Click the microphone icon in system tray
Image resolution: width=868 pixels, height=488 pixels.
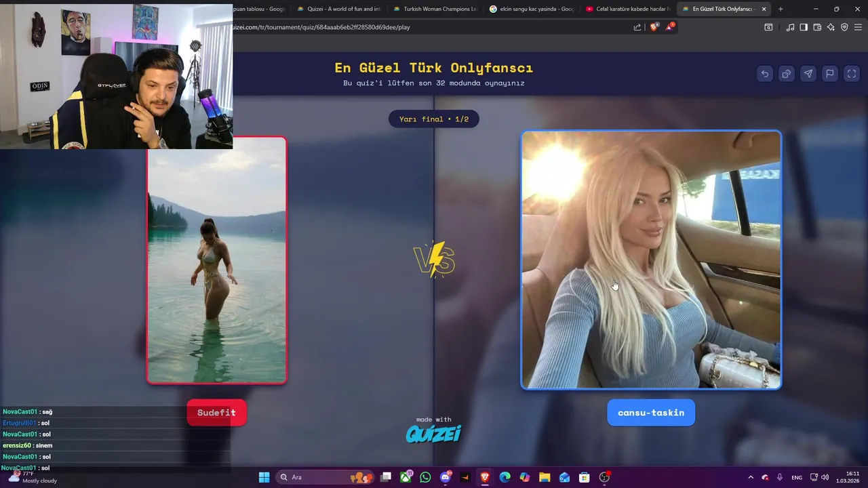click(780, 477)
